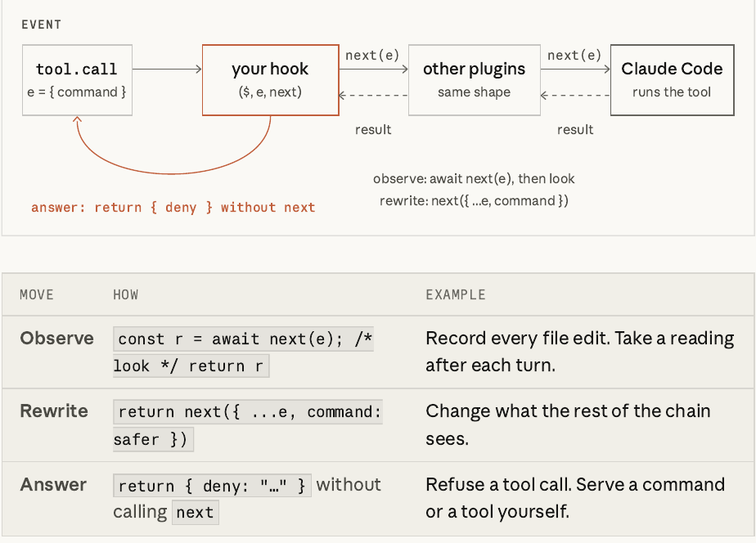Click the 'rewrite: next({ ...e, command })' note
The width and height of the screenshot is (756, 543).
[x=474, y=200]
